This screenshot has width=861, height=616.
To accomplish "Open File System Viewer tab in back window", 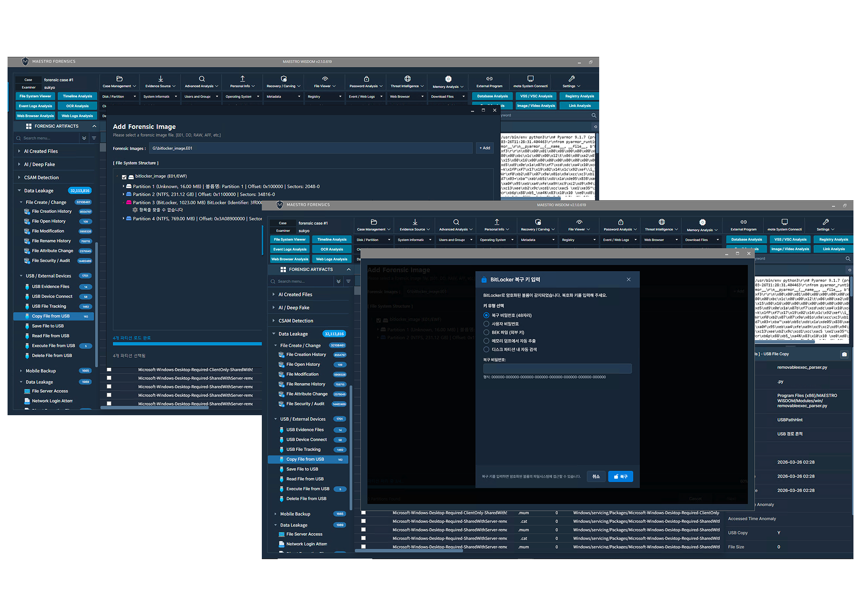I will [35, 96].
